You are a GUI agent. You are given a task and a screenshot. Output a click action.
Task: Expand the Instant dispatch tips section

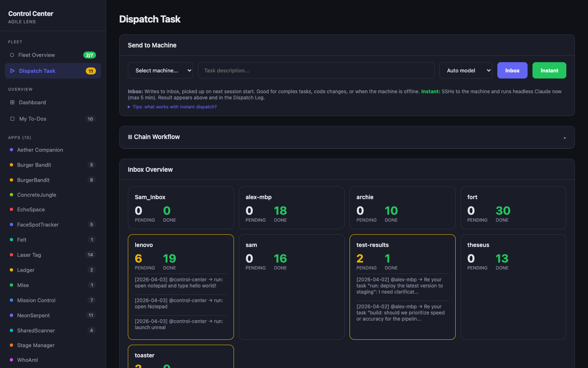172,106
